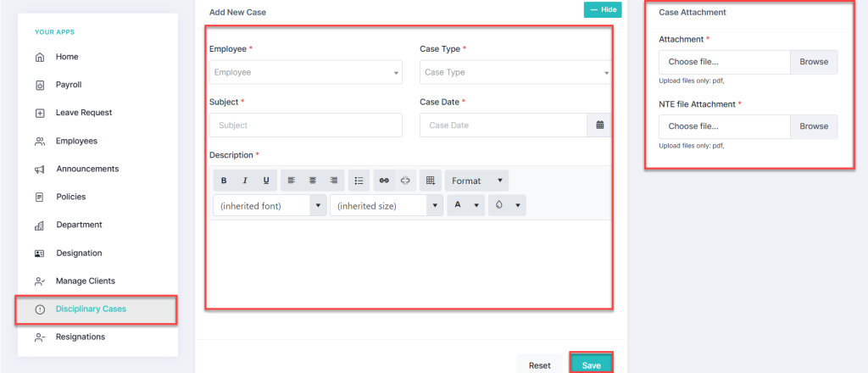Click the Home house icon in sidebar
This screenshot has width=868, height=373.
[x=39, y=57]
